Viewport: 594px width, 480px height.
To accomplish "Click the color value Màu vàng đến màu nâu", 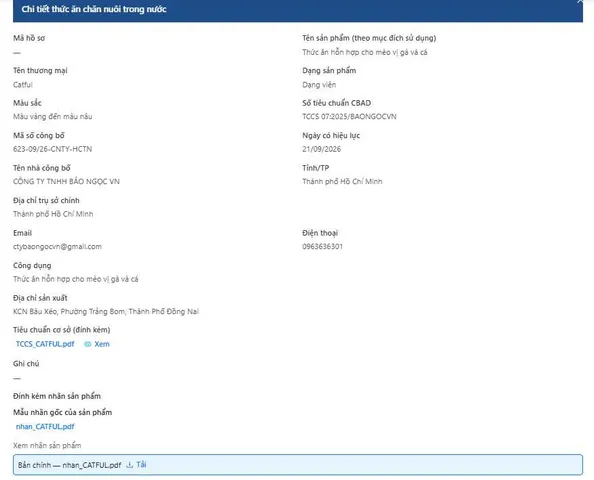I will (53, 117).
